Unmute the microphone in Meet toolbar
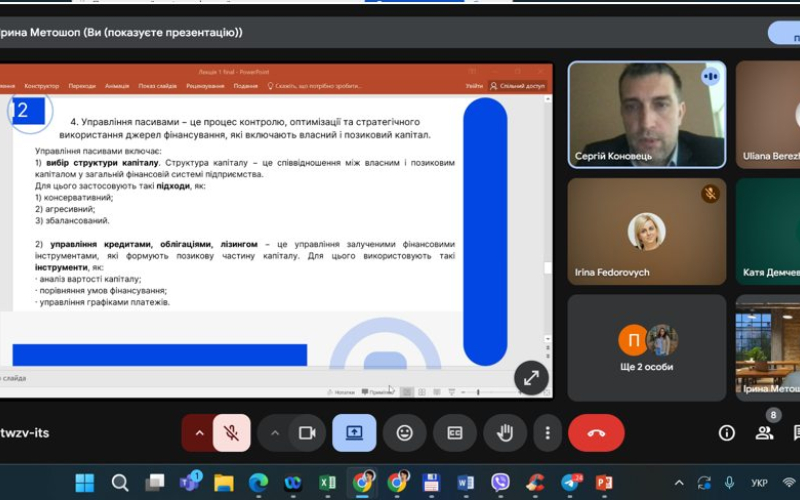Image resolution: width=800 pixels, height=500 pixels. tap(231, 433)
